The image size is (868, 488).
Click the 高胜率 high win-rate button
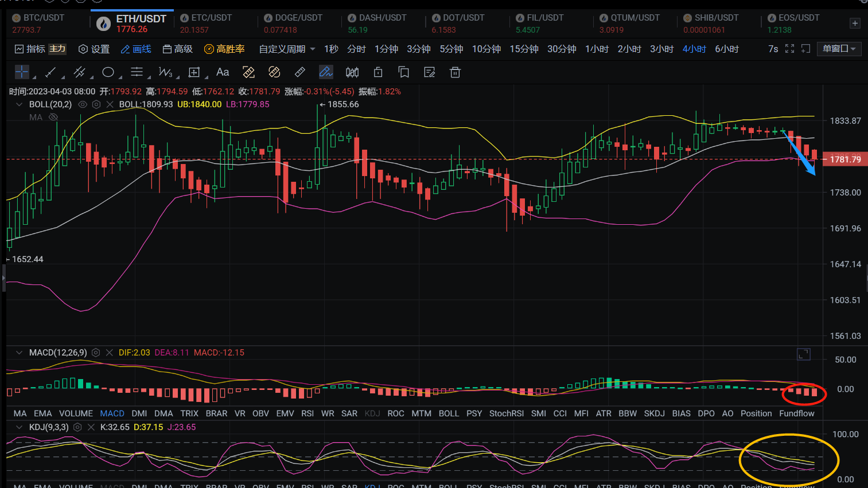224,49
